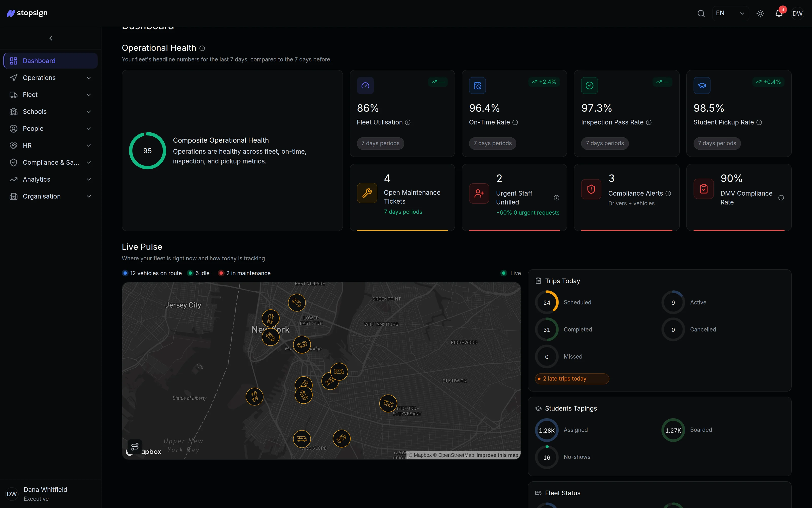Click the Organisation building sidebar icon
Viewport: 812px width, 508px height.
(x=13, y=196)
